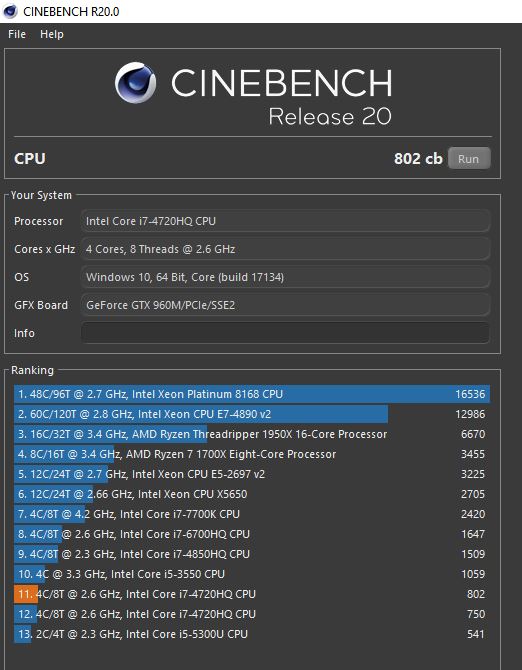
Task: Run the CPU benchmark
Action: pos(469,159)
